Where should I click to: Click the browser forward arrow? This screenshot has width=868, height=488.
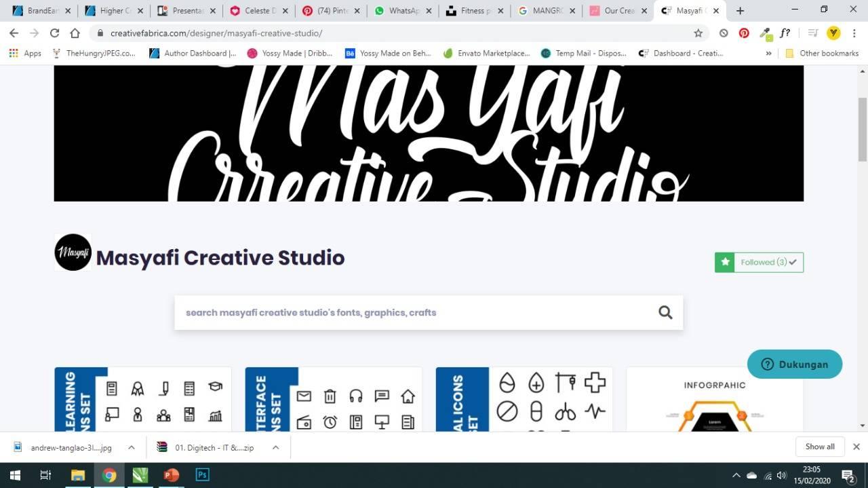34,33
